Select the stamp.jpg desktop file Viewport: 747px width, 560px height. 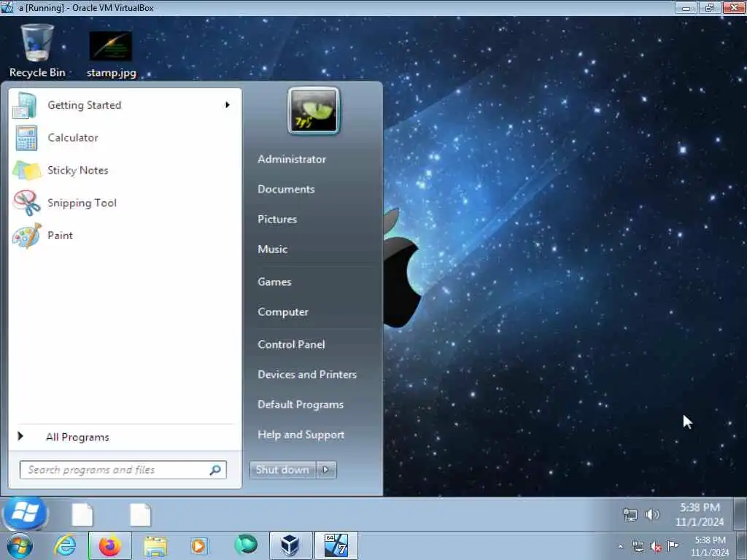pos(112,54)
